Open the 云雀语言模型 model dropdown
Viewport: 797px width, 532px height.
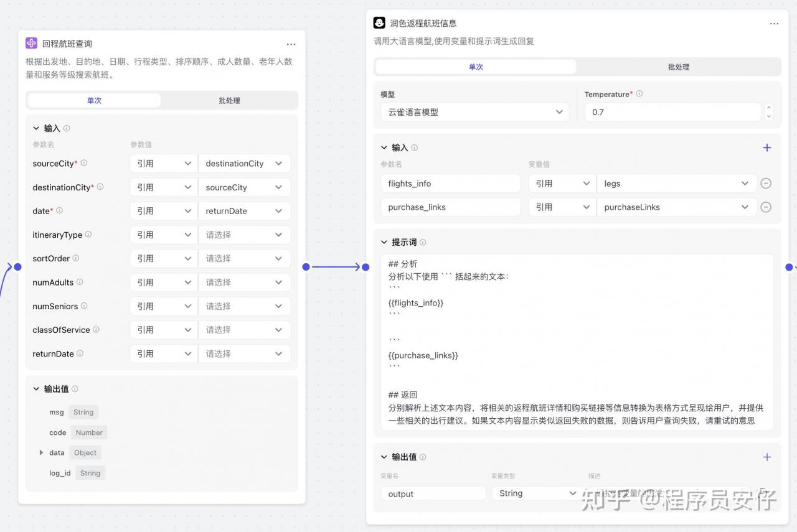point(474,112)
